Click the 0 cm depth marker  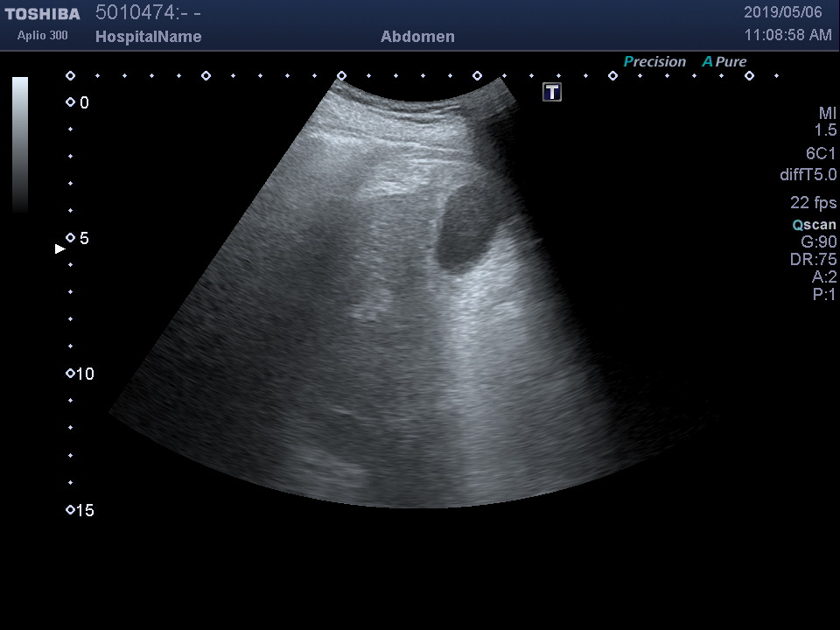pyautogui.click(x=78, y=102)
